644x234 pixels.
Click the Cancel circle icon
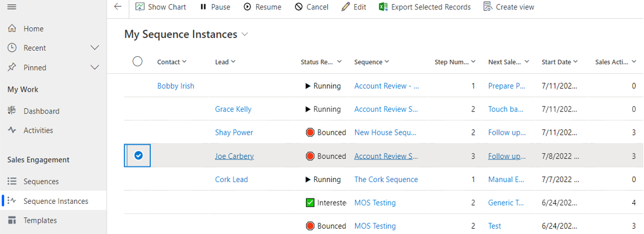298,7
